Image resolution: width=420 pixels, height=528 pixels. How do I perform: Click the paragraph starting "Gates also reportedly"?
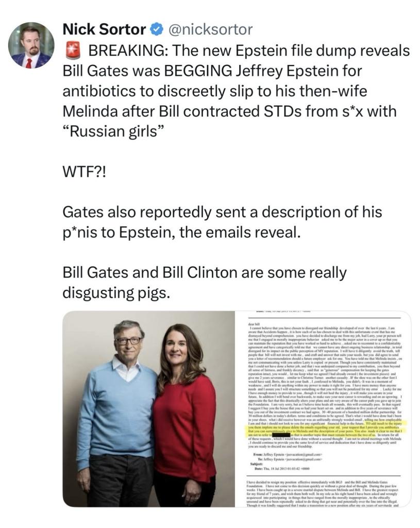click(x=223, y=222)
